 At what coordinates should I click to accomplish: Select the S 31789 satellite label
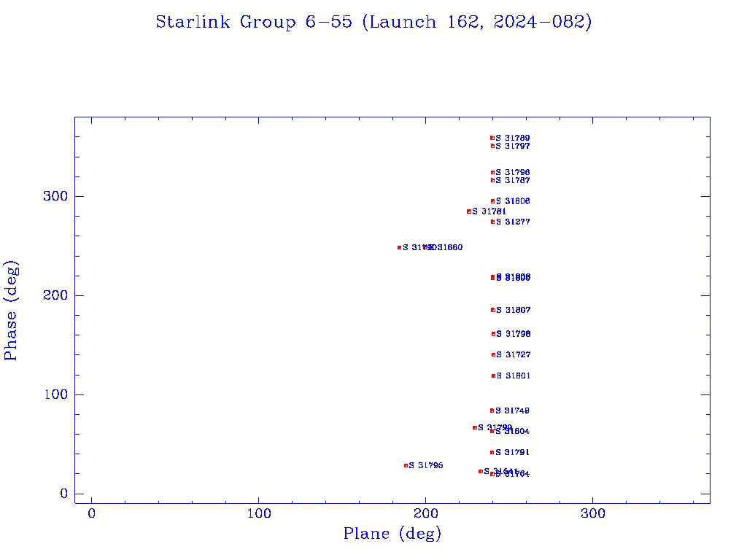(513, 138)
